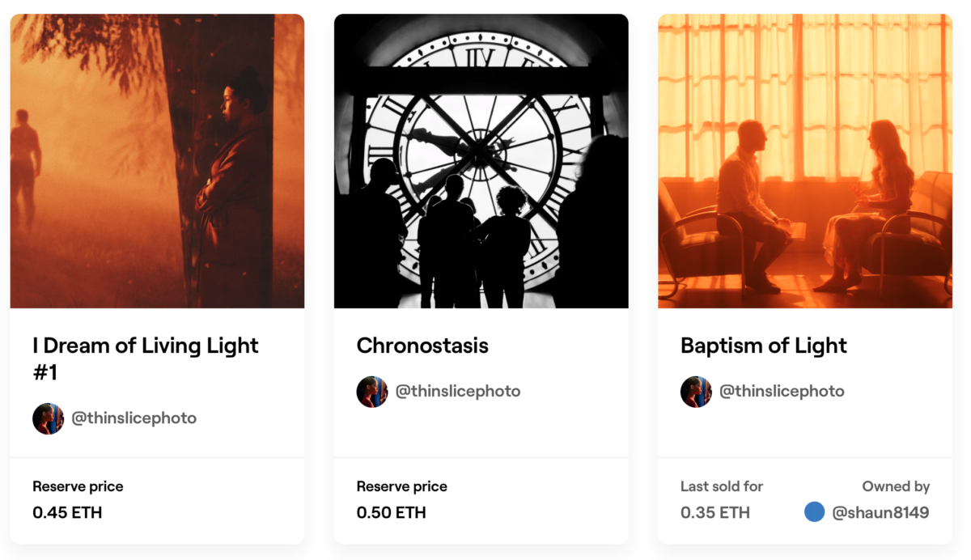
Task: Click the 'Owned by' label
Action: click(896, 486)
